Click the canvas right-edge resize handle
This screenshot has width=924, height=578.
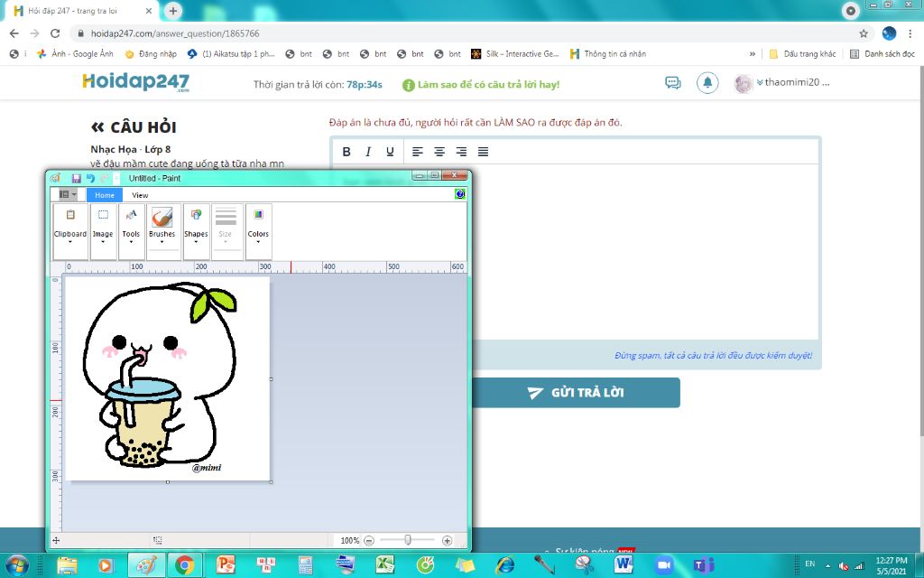pyautogui.click(x=271, y=379)
